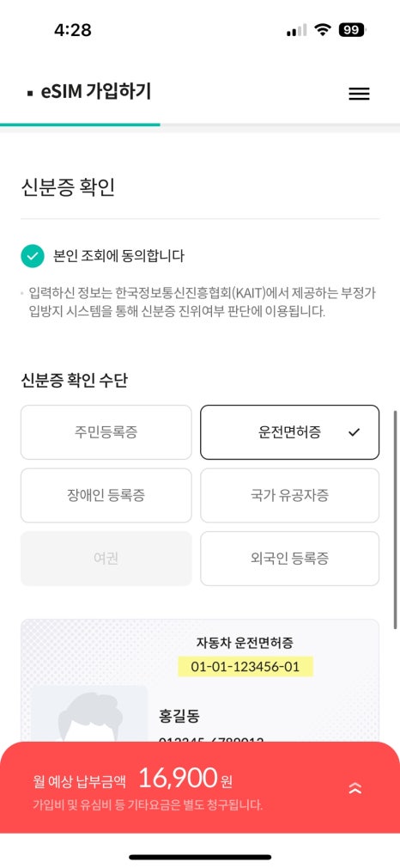Tap the disabled 여권 option
The width and height of the screenshot is (400, 868).
point(106,559)
